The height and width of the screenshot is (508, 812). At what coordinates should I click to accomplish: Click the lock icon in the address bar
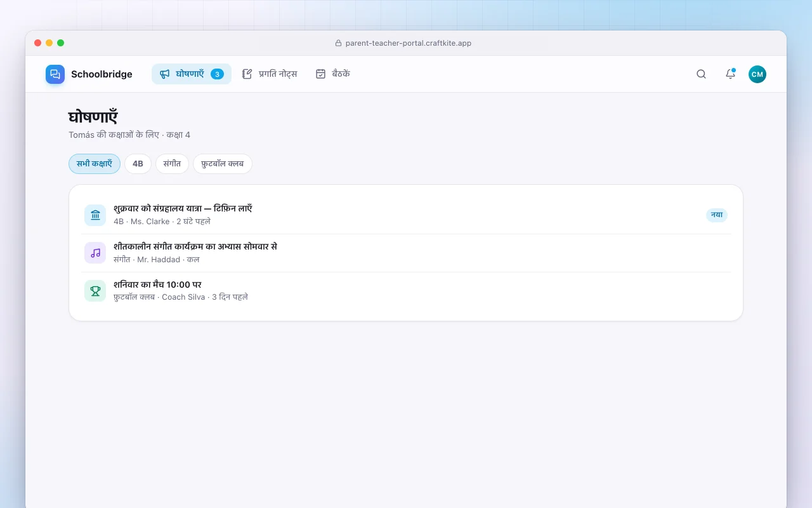click(x=338, y=43)
